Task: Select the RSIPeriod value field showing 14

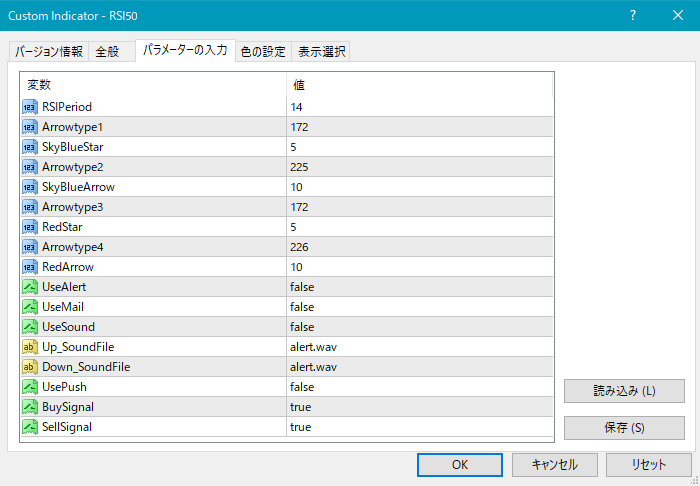Action: 419,107
